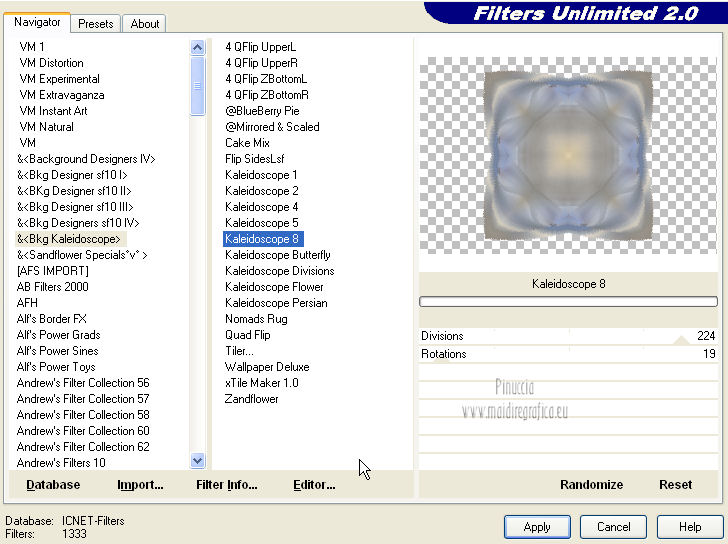Select VM Extravaganza category
Screen dimensions: 728x544
pos(62,95)
